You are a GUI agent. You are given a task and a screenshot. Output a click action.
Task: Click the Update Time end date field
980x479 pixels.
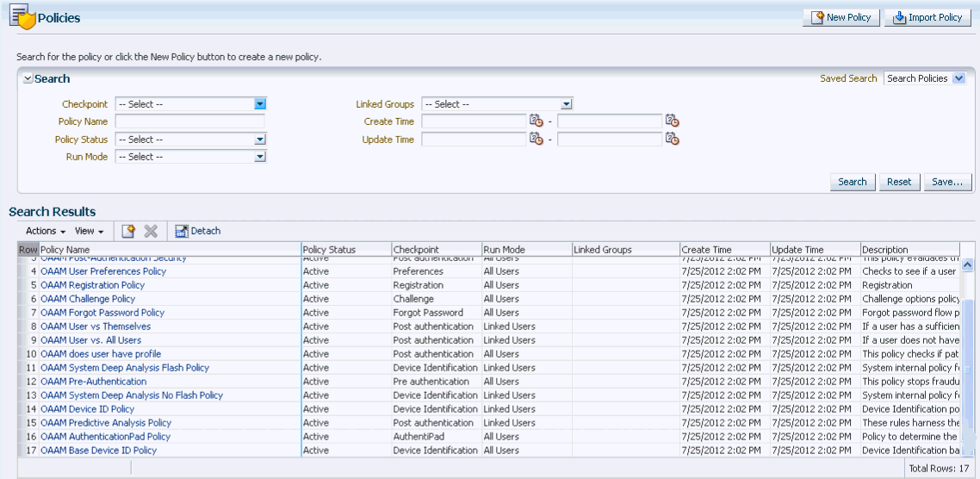(610, 139)
